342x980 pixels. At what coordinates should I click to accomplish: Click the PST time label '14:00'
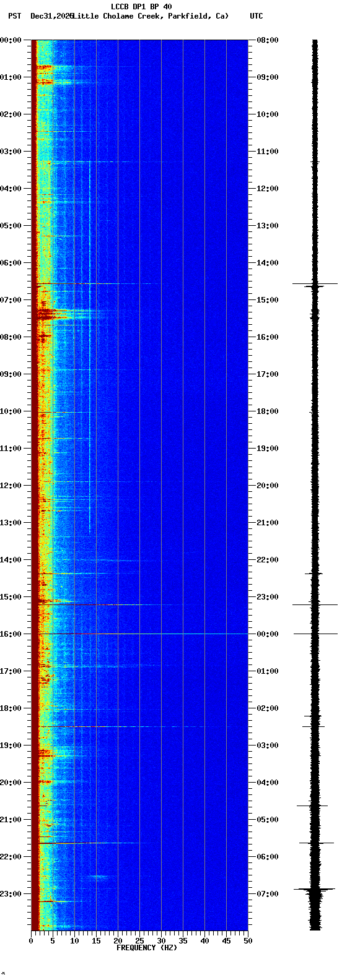(11, 560)
